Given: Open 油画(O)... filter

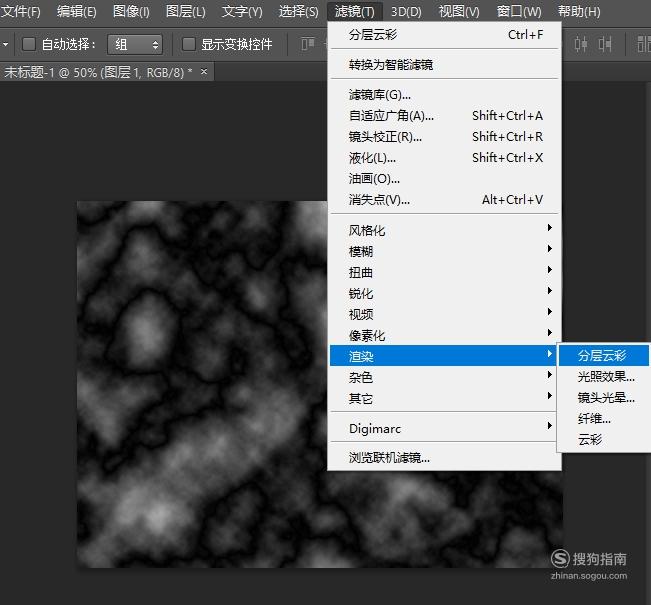Looking at the screenshot, I should 445,179.
